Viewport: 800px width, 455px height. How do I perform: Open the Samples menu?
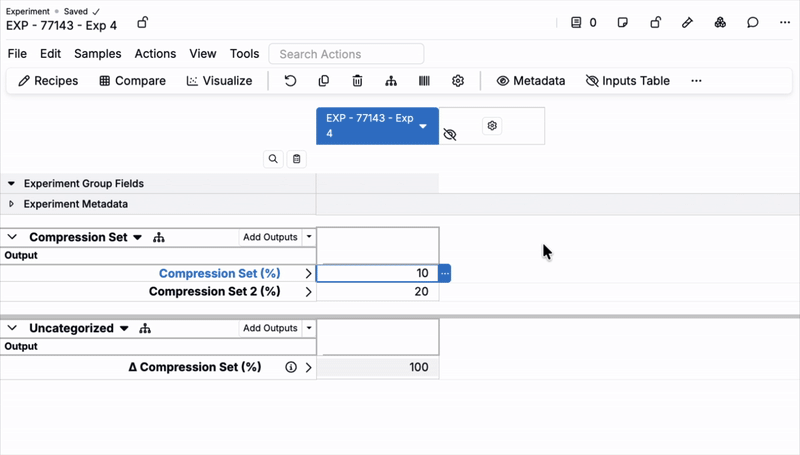(97, 54)
